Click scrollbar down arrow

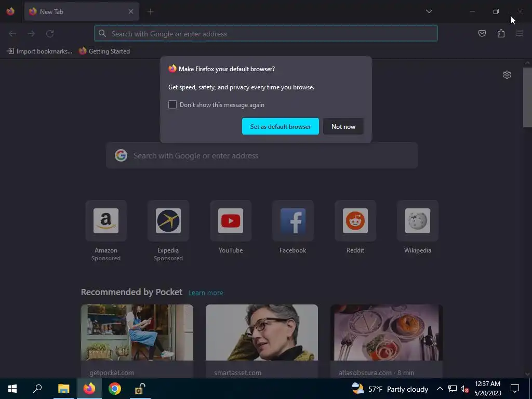click(x=527, y=374)
